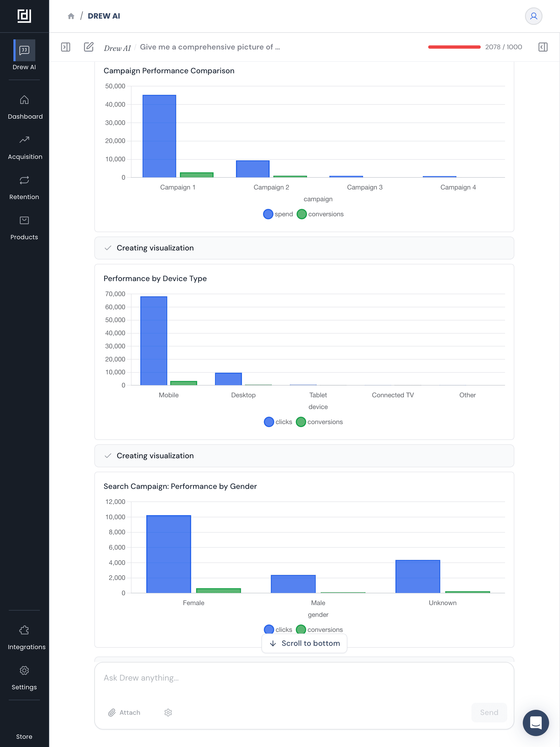Go to the Retention page
The image size is (560, 747).
24,188
